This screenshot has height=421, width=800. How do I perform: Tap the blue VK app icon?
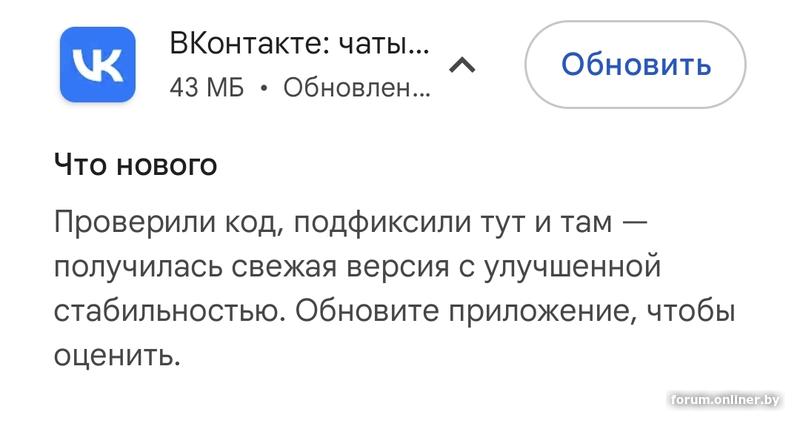[x=97, y=65]
